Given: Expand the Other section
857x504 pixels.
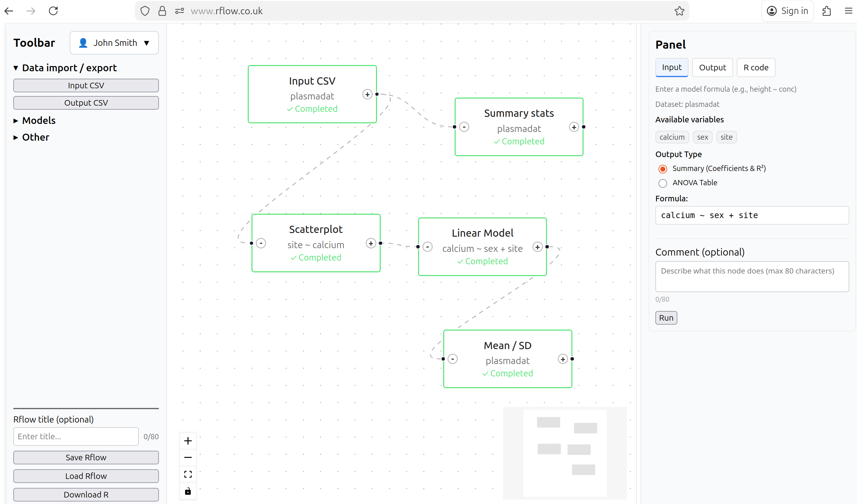Looking at the screenshot, I should [x=31, y=138].
